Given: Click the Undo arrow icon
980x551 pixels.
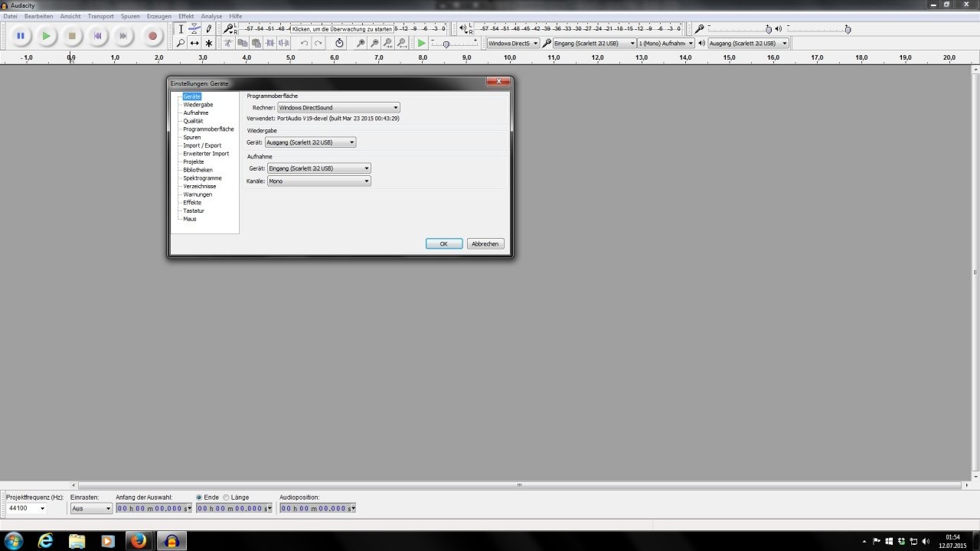Looking at the screenshot, I should click(304, 44).
